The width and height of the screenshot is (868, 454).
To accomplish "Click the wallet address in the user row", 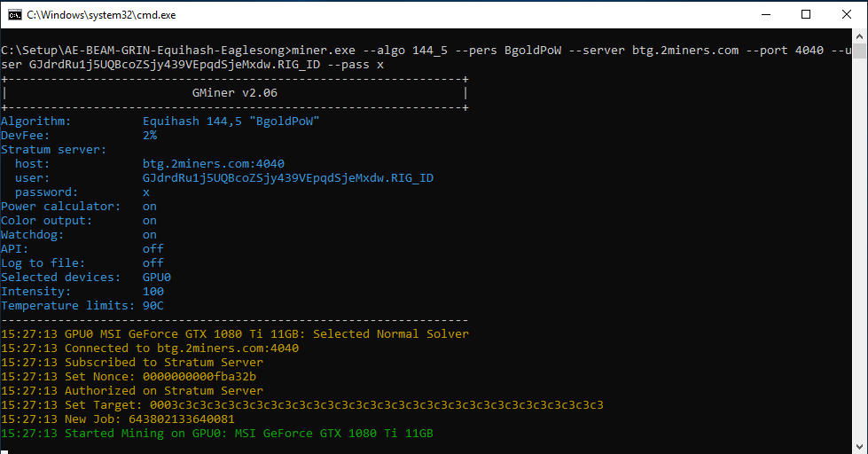I will (x=287, y=178).
